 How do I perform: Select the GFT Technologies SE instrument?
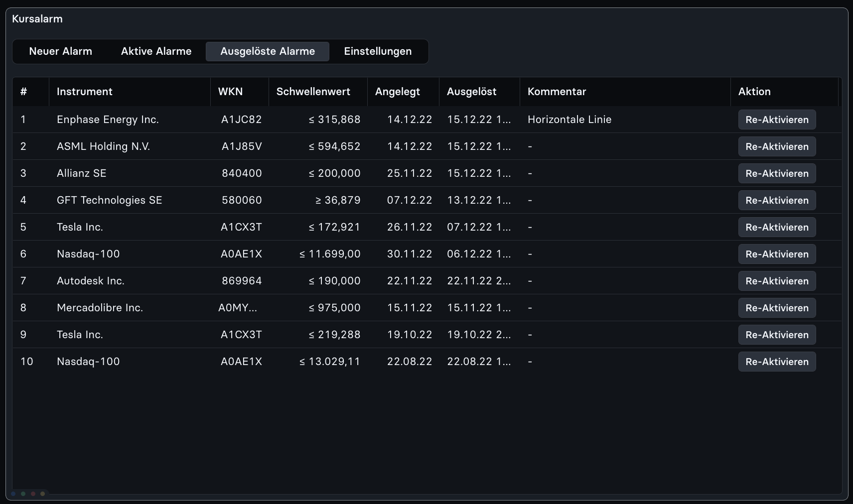[110, 200]
